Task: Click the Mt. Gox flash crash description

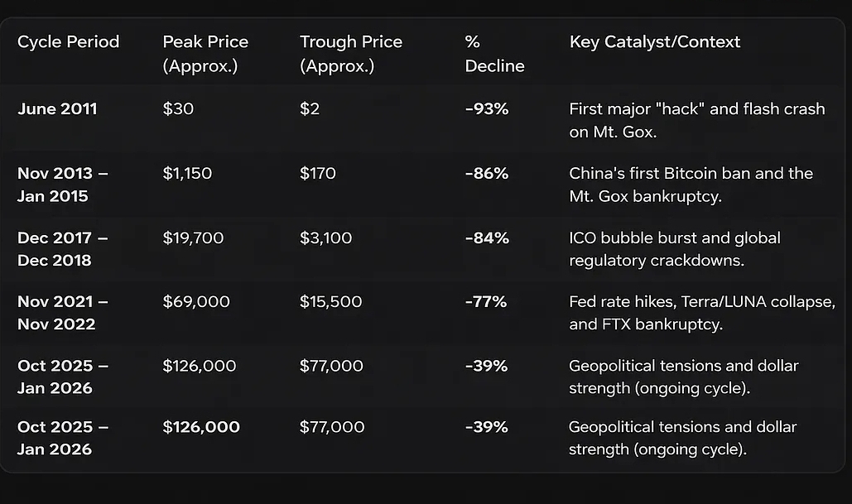Action: point(697,120)
